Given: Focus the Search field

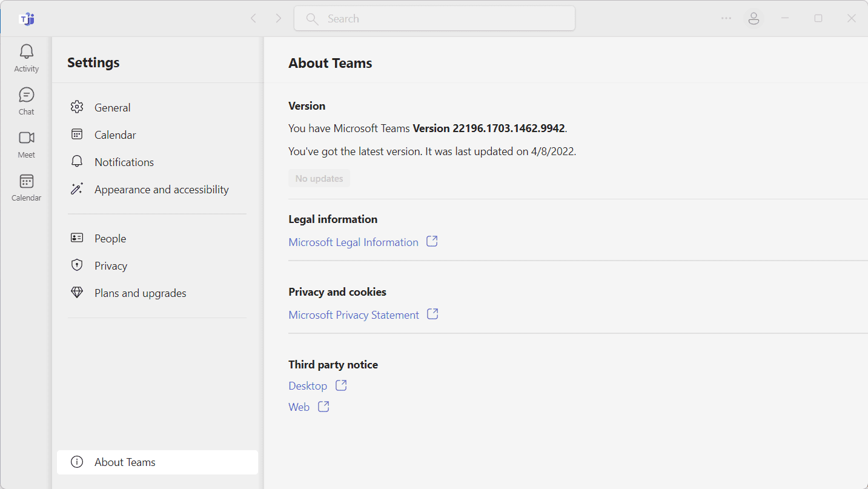Looking at the screenshot, I should click(434, 18).
